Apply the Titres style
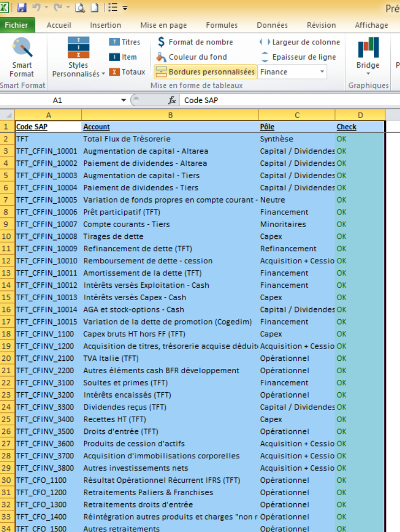The image size is (400, 532). [x=125, y=42]
